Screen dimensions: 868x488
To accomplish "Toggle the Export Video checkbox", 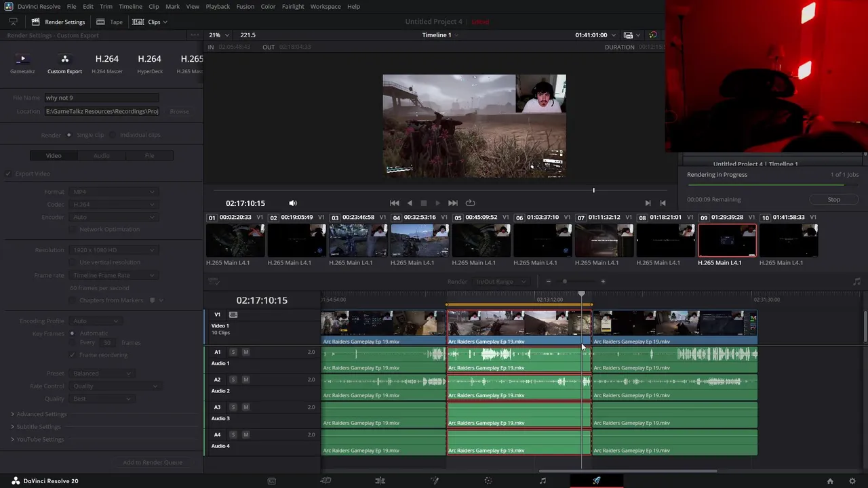I will (x=9, y=174).
